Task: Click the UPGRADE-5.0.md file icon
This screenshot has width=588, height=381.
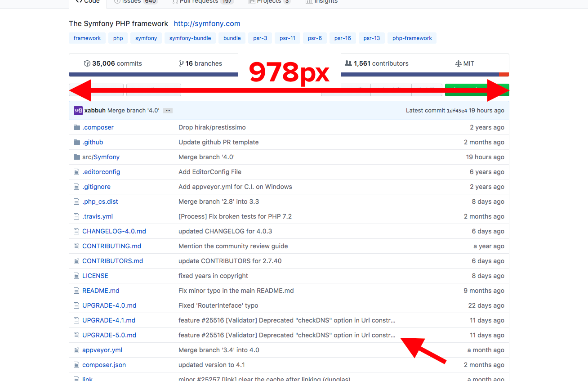Action: (76, 335)
